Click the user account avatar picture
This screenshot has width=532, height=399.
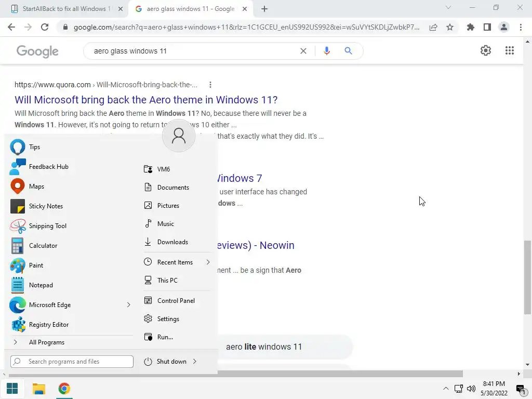(179, 136)
